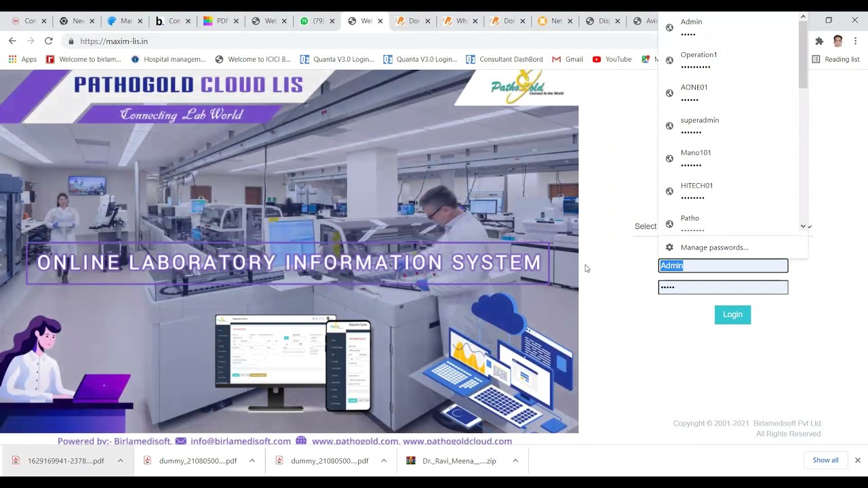
Task: Open the Welcome to birlam... bookmark
Action: coord(83,60)
